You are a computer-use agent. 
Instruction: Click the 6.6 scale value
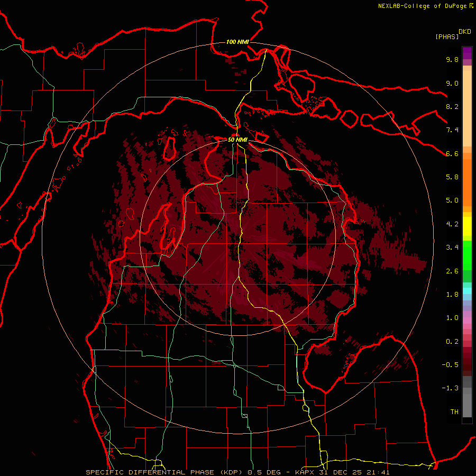(452, 153)
